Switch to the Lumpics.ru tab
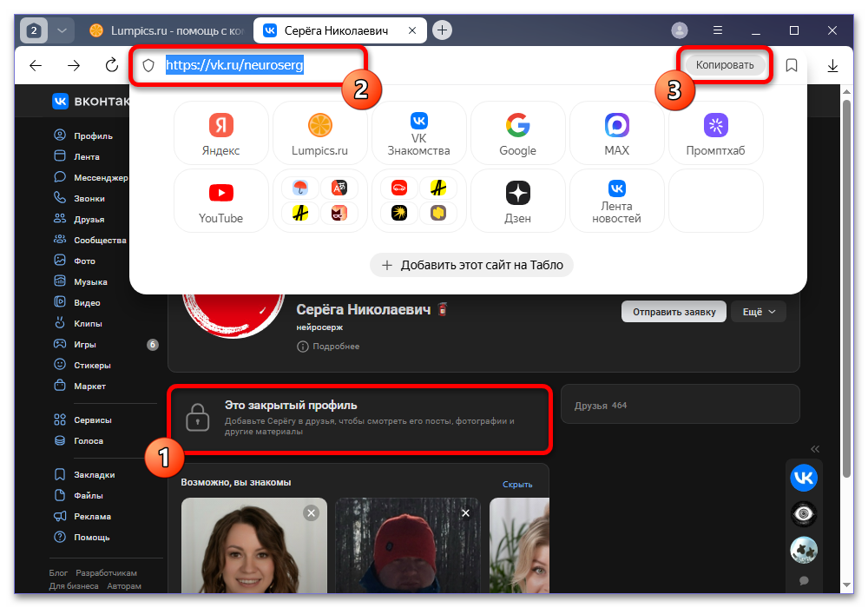Image resolution: width=868 pixels, height=608 pixels. [167, 30]
